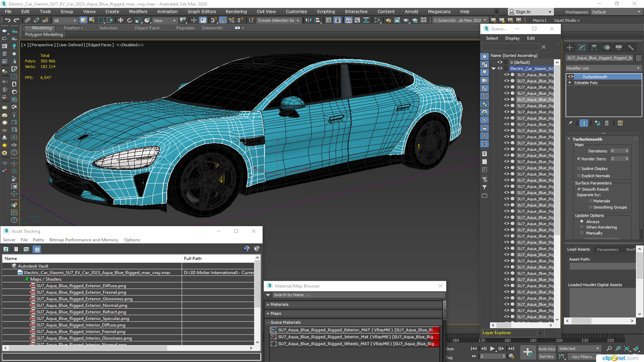Check Separate by Smoothing Groups

(x=591, y=207)
